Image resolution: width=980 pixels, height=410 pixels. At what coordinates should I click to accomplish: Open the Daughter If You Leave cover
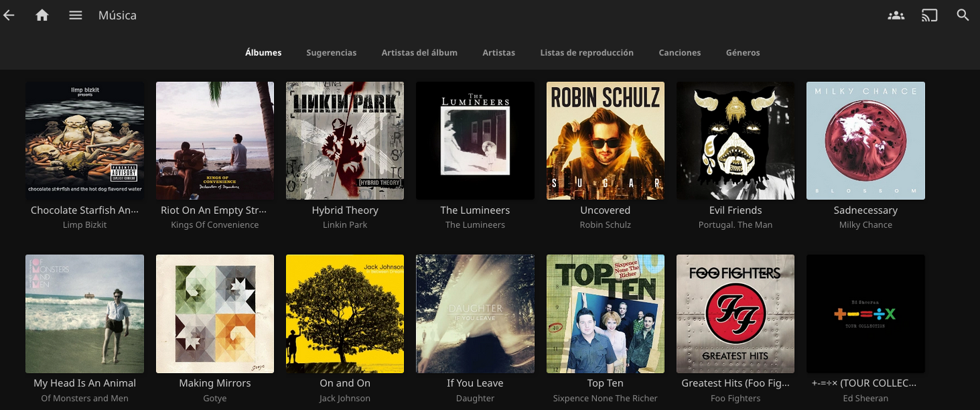tap(475, 314)
